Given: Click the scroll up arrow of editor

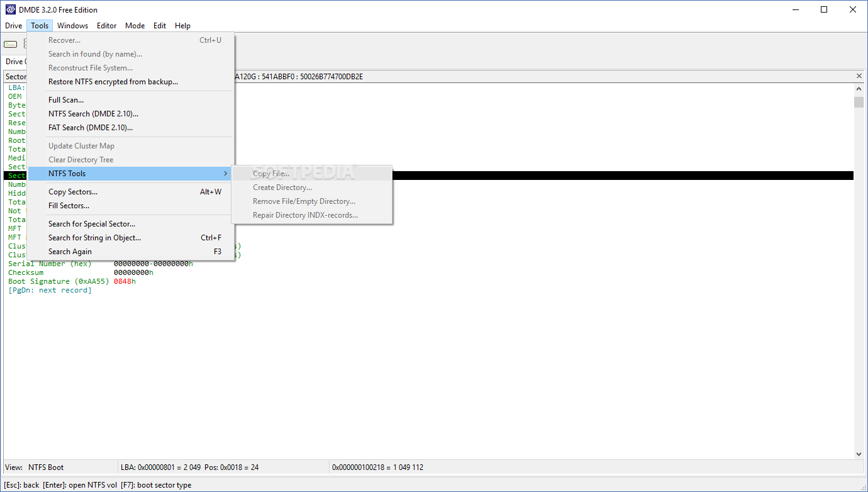Looking at the screenshot, I should 859,89.
